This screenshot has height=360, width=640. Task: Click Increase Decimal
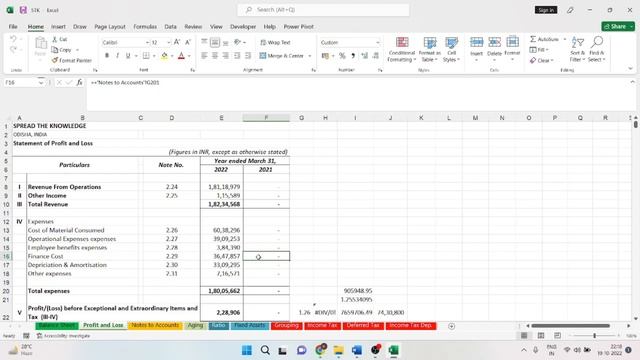click(364, 56)
